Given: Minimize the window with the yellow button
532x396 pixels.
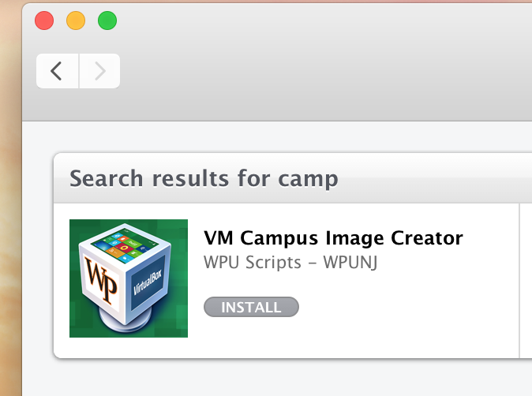Looking at the screenshot, I should pyautogui.click(x=76, y=21).
